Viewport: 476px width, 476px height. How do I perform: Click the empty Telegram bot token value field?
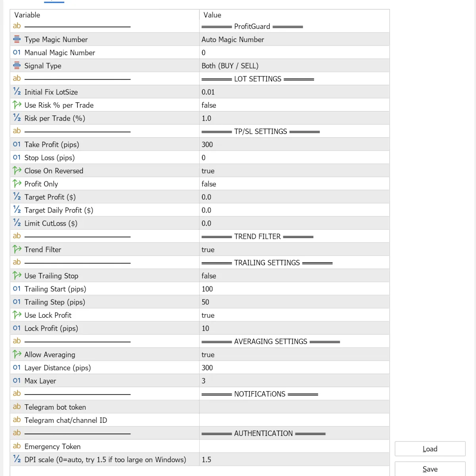294,407
